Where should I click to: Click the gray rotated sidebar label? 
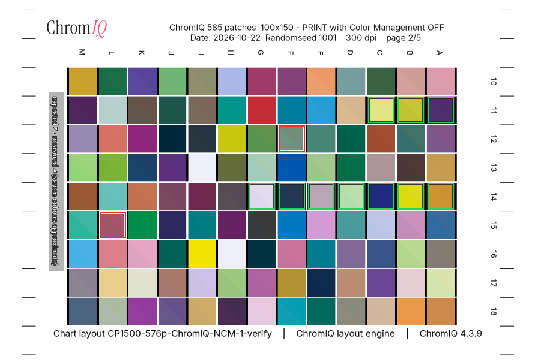coord(56,181)
